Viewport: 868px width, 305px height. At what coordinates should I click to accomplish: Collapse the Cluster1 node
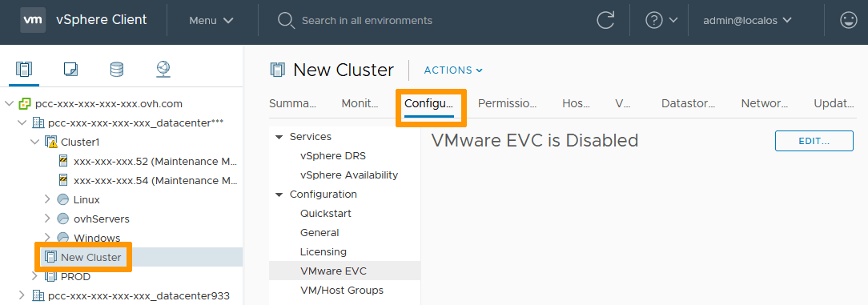pos(35,142)
